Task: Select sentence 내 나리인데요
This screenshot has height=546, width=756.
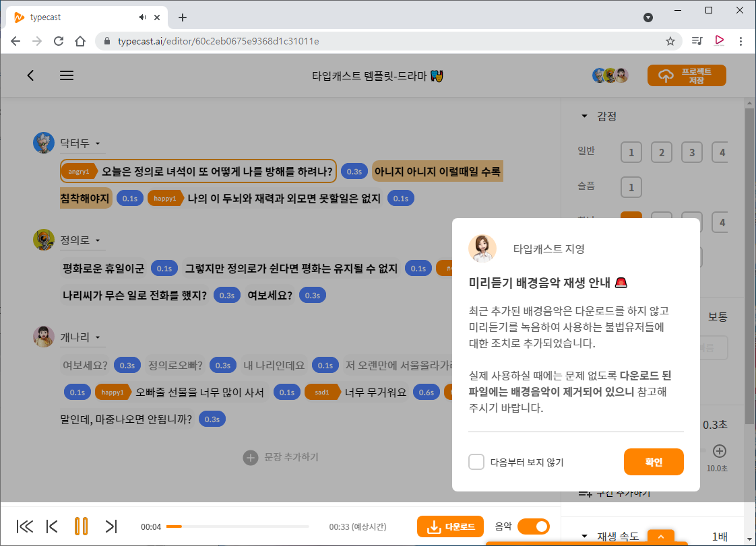Action: click(x=274, y=366)
